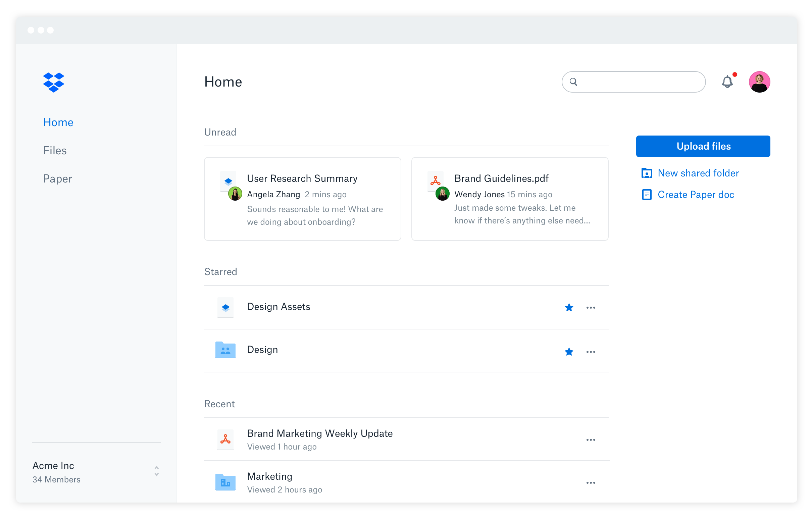
Task: Click the Dropbox logo
Action: pos(54,82)
